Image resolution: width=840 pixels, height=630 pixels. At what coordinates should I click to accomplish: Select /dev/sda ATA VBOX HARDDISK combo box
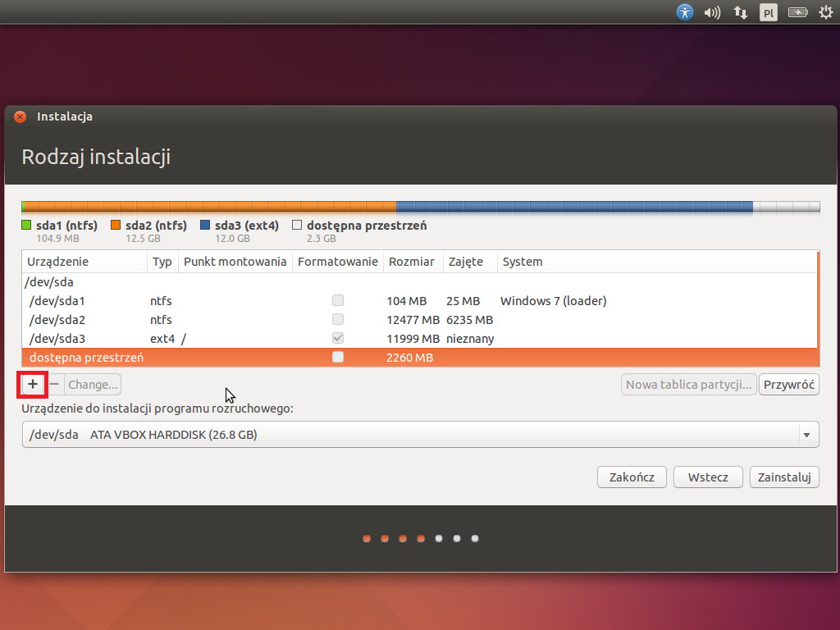421,435
